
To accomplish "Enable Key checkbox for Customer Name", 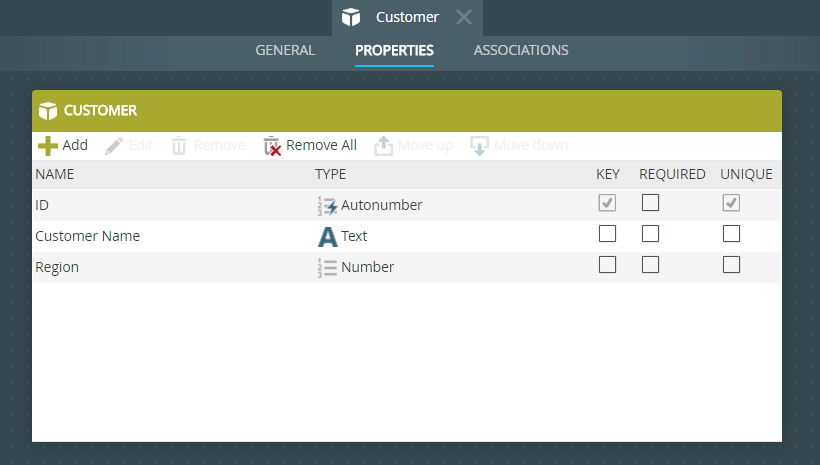I will [x=607, y=234].
